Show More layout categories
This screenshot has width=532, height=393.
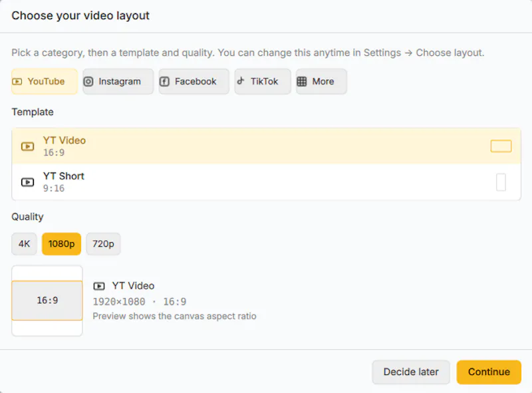tap(321, 81)
